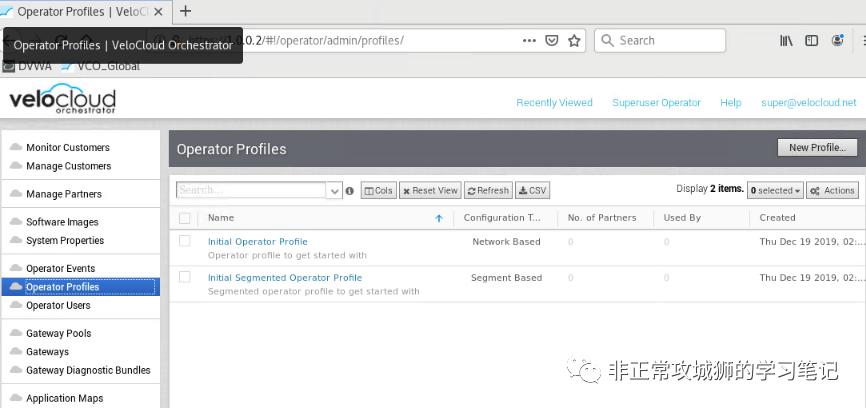Go to Monitor Customers in sidebar
866x408 pixels.
[68, 147]
